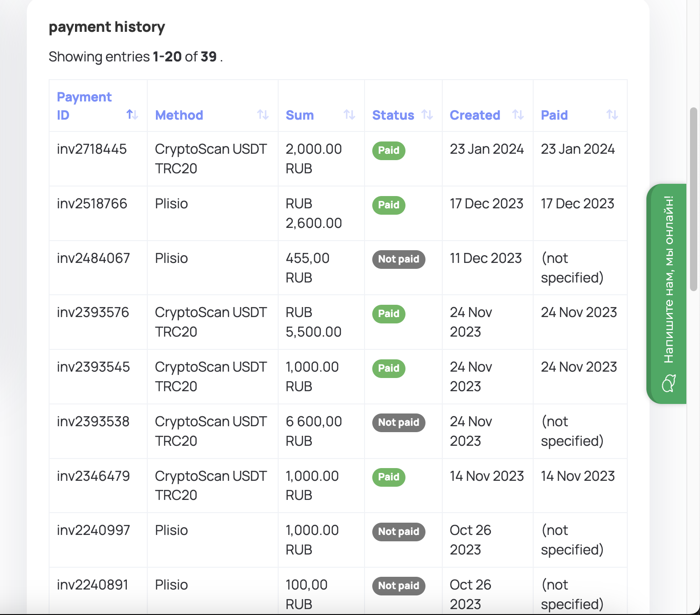Click Not paid badge for inv2484067
Viewport: 700px width, 615px height.
tap(398, 259)
